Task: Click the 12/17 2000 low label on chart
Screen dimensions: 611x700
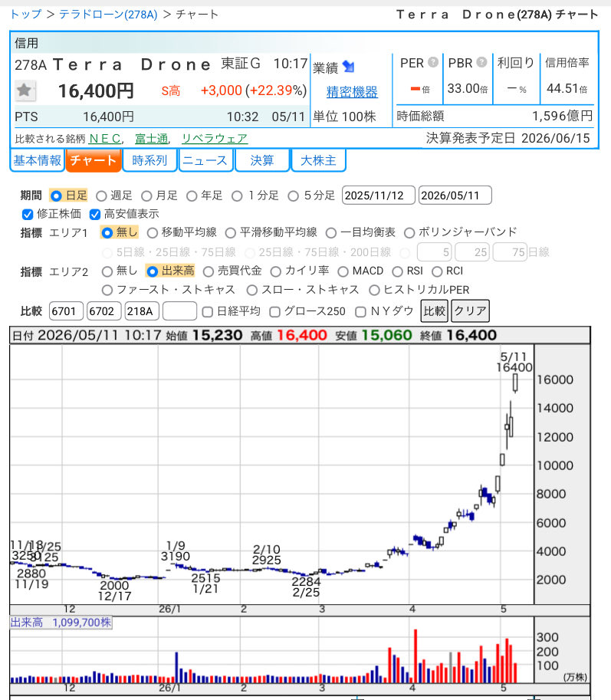Action: click(114, 590)
